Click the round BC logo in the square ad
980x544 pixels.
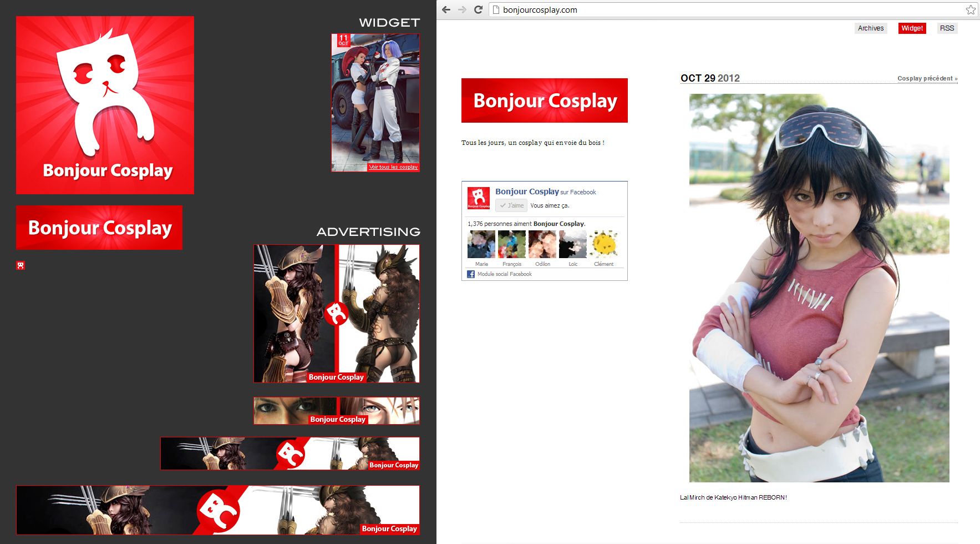coord(336,314)
